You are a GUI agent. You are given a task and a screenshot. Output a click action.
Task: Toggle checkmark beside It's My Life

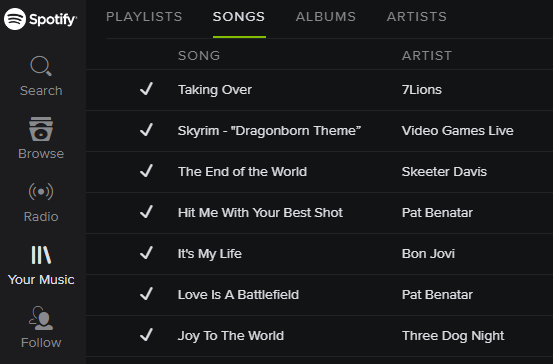tap(146, 253)
